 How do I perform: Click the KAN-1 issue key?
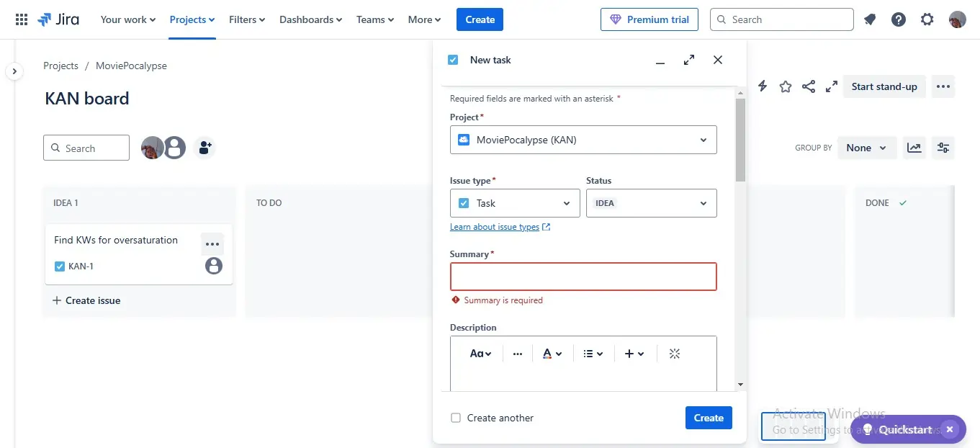click(x=81, y=266)
